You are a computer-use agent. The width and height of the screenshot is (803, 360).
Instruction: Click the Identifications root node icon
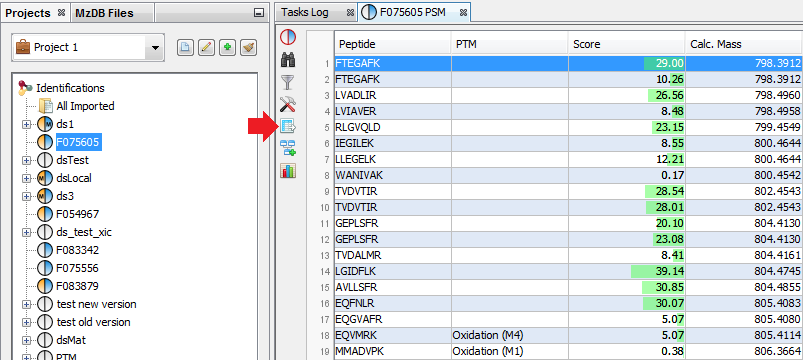(25, 88)
